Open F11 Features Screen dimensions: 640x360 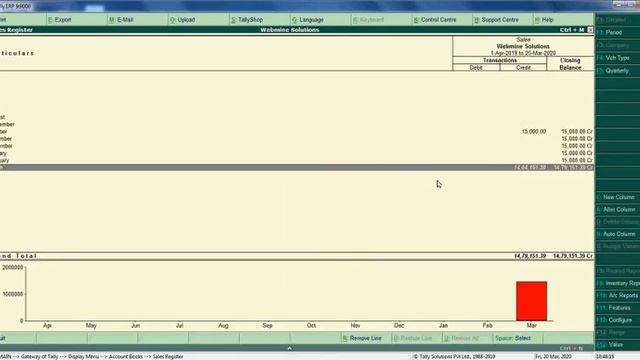(618, 308)
